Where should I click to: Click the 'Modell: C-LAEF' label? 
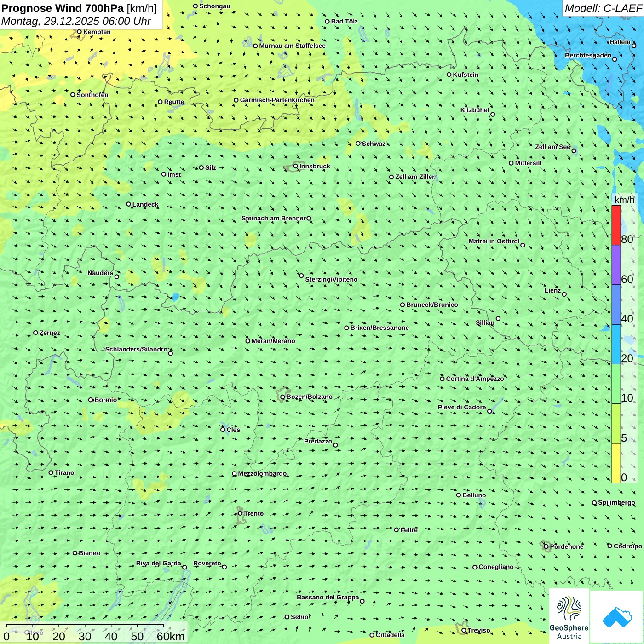pos(603,8)
